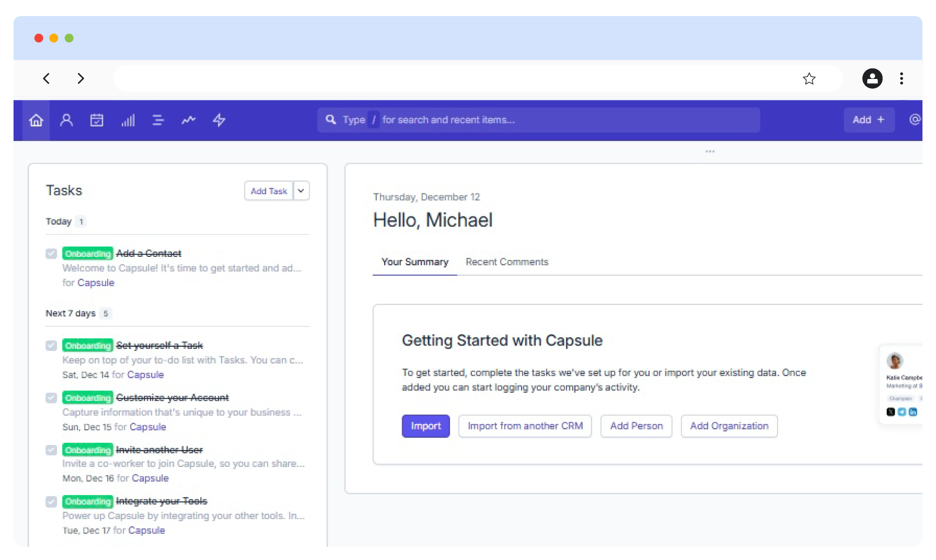Uncheck the Invite another User checkbox

coord(51,450)
